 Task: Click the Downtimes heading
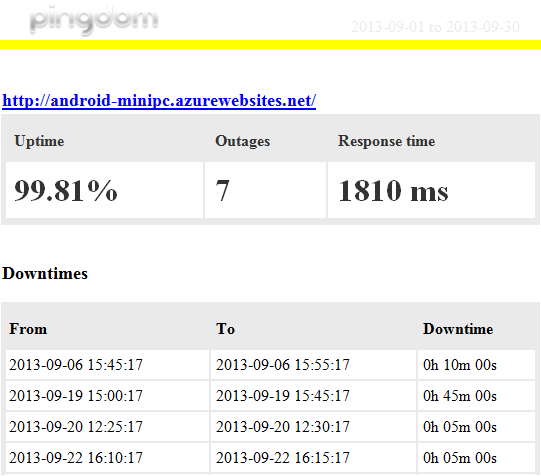coord(45,274)
